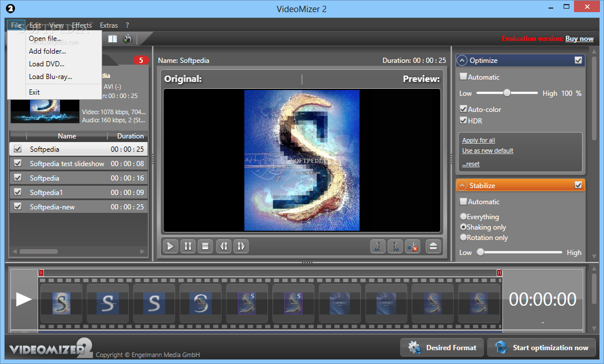Viewport: 604px width, 364px height.
Task: Click the red badge showing 5
Action: click(x=141, y=61)
